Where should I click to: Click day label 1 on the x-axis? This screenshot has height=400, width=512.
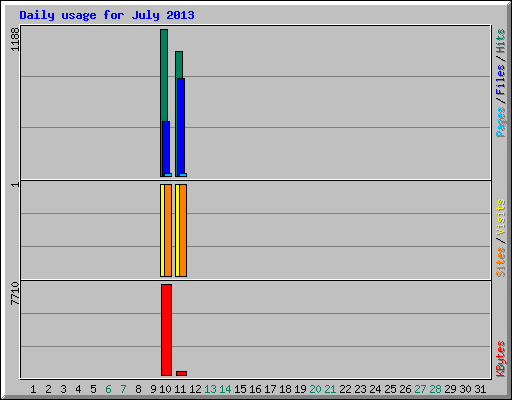(x=33, y=389)
